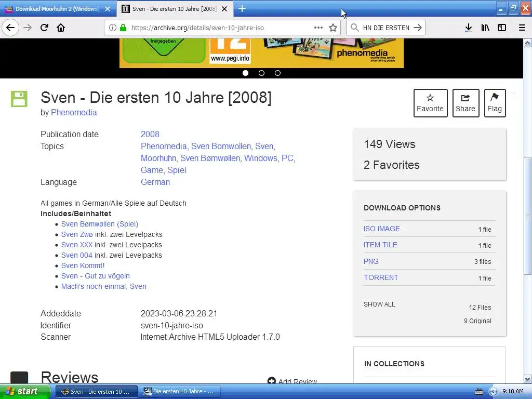Show site information icon in address bar
532x399 pixels.
(112, 28)
